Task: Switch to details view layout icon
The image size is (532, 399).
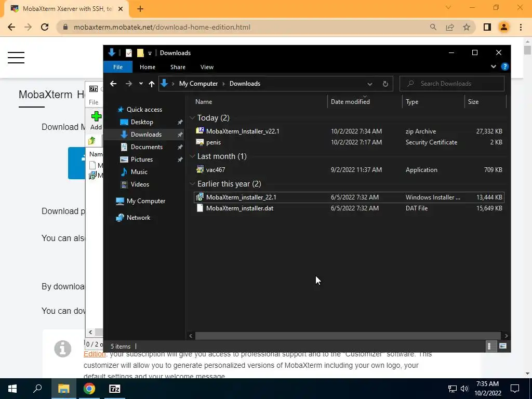Action: [489, 346]
